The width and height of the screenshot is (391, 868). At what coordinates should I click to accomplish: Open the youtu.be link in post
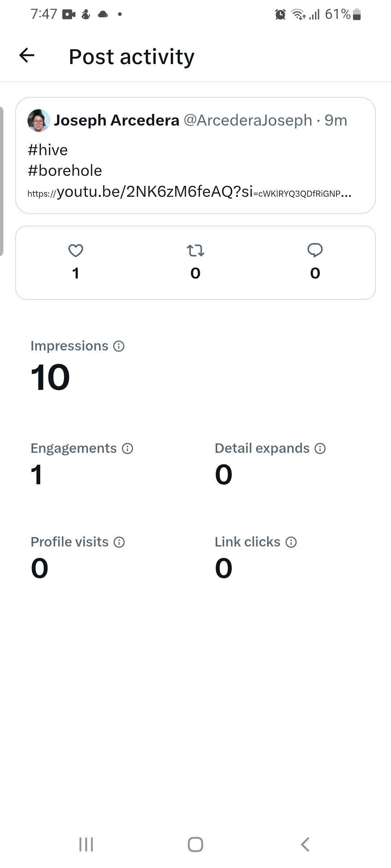(189, 192)
